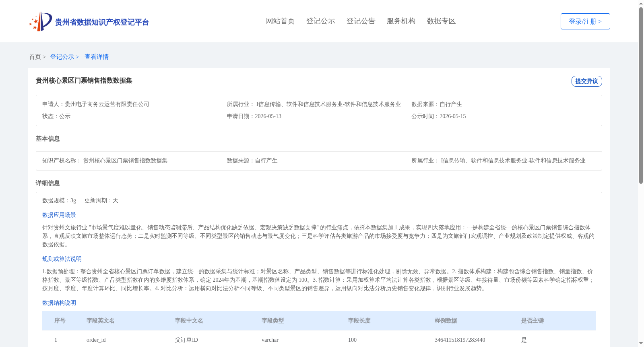644x347 pixels.
Task: Click the scrollbar down arrow
Action: click(641, 344)
